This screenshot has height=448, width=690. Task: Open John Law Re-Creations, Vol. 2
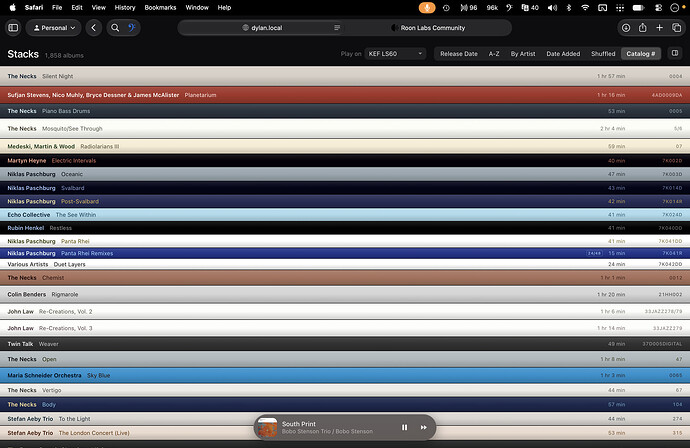[345, 312]
